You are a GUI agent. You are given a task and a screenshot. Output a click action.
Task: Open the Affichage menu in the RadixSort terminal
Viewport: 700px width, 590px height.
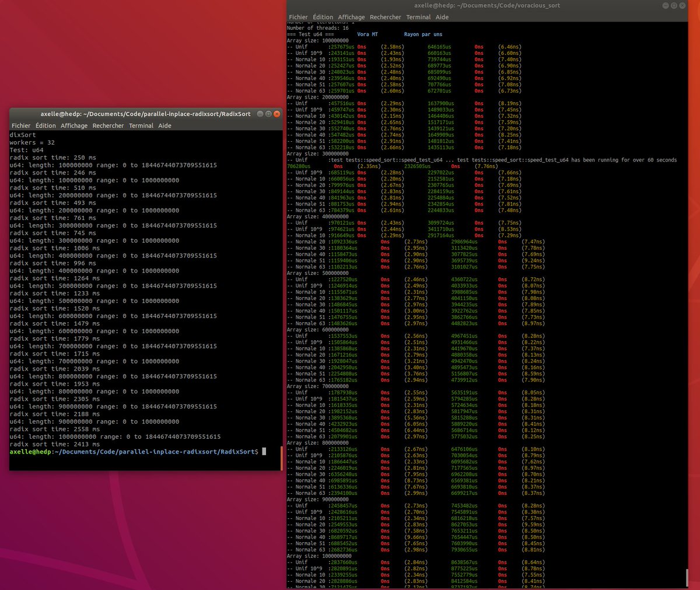coord(74,125)
